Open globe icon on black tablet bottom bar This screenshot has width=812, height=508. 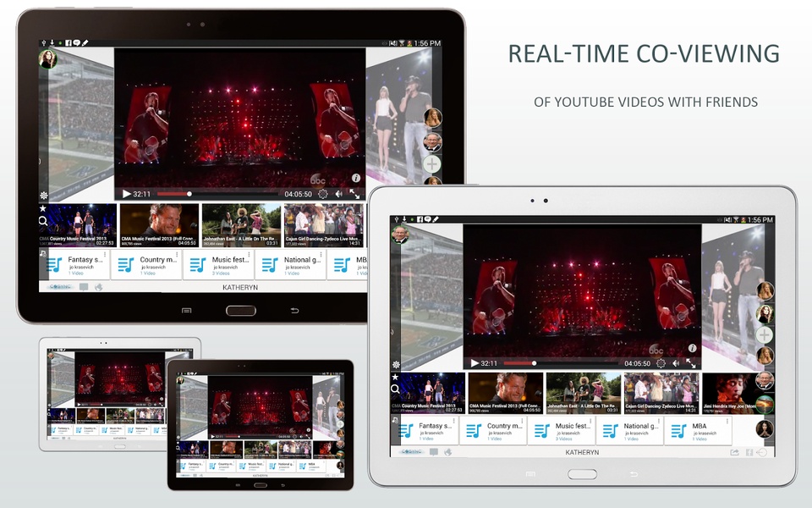pyautogui.click(x=98, y=287)
